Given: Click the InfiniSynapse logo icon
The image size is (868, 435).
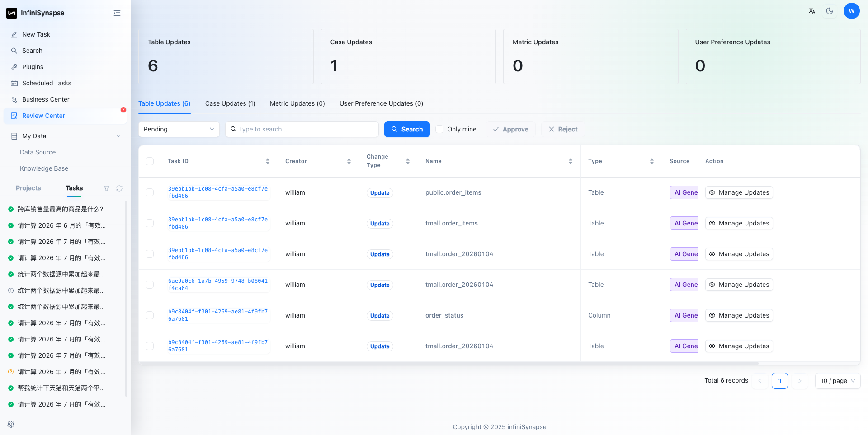Looking at the screenshot, I should 12,13.
